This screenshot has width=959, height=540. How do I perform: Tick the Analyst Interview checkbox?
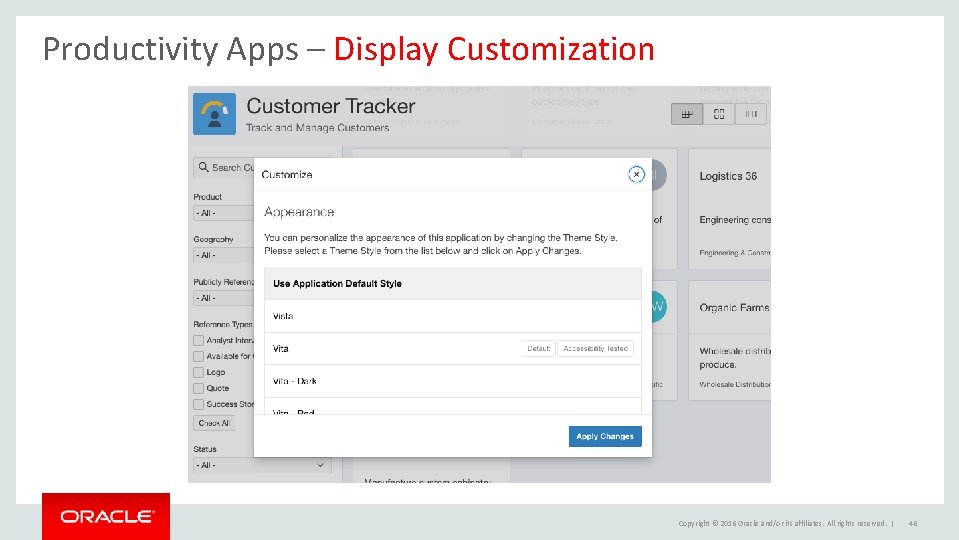click(198, 340)
